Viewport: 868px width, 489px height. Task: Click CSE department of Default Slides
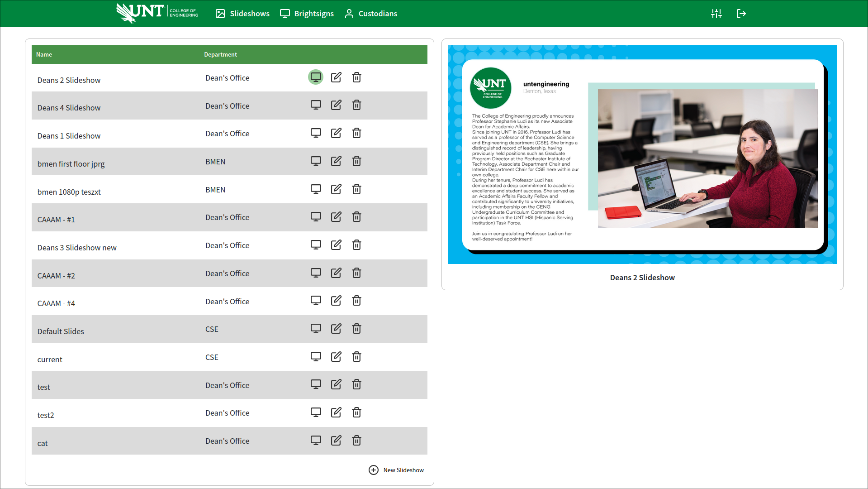tap(212, 329)
